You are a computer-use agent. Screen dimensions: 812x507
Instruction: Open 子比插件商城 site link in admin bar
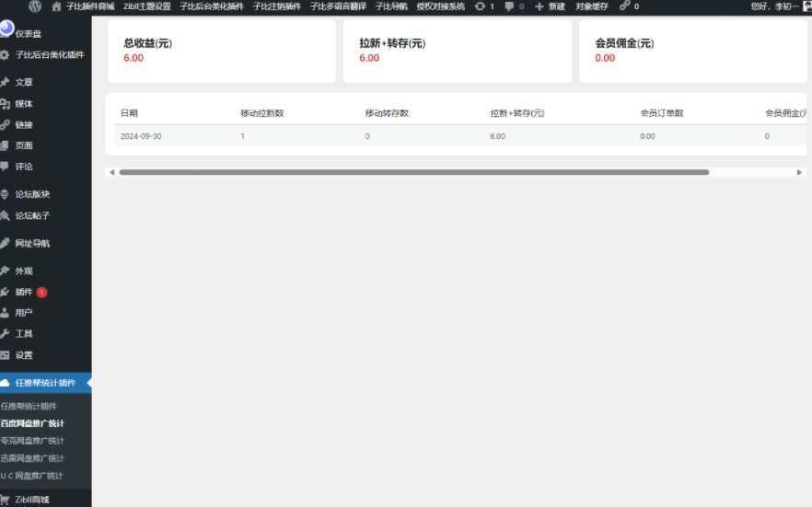click(x=90, y=6)
